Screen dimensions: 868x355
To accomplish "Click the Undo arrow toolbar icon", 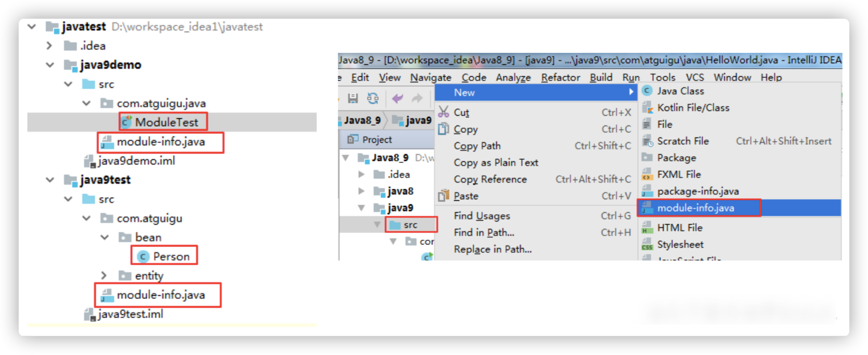I will coord(398,98).
